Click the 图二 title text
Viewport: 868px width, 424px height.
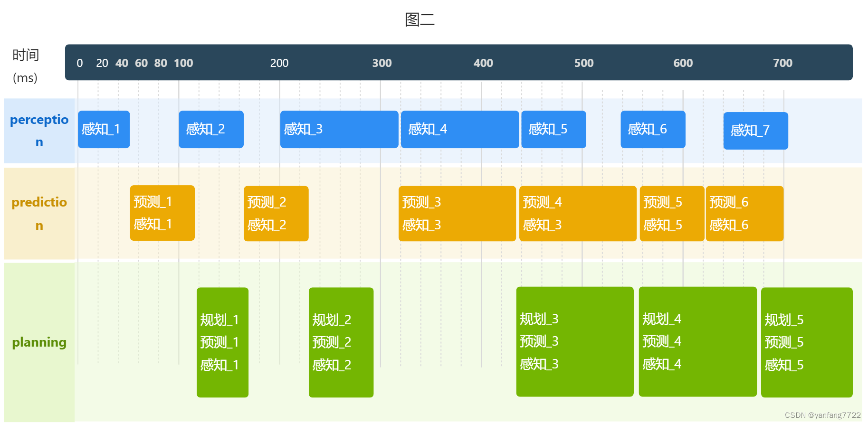(x=420, y=19)
